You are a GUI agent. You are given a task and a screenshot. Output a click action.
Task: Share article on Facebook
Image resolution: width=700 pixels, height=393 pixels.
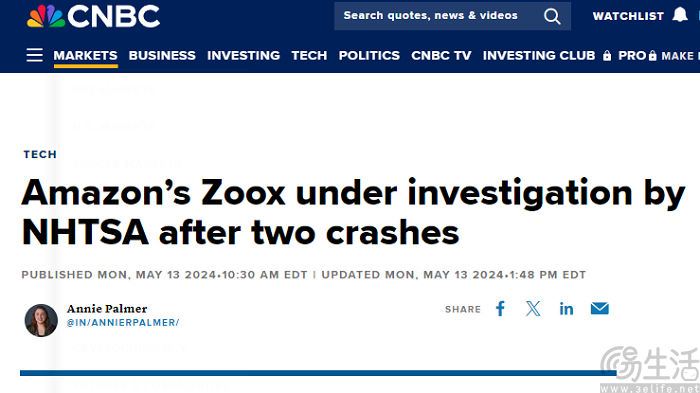500,309
